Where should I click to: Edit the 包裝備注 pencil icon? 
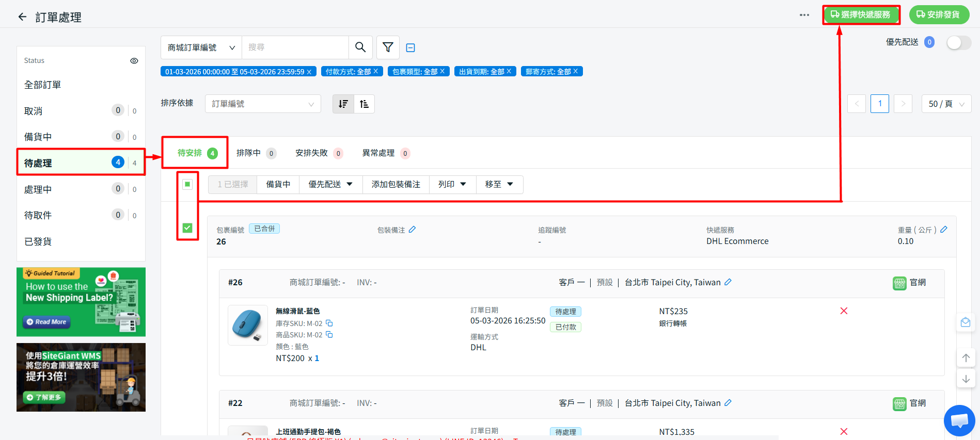point(412,230)
